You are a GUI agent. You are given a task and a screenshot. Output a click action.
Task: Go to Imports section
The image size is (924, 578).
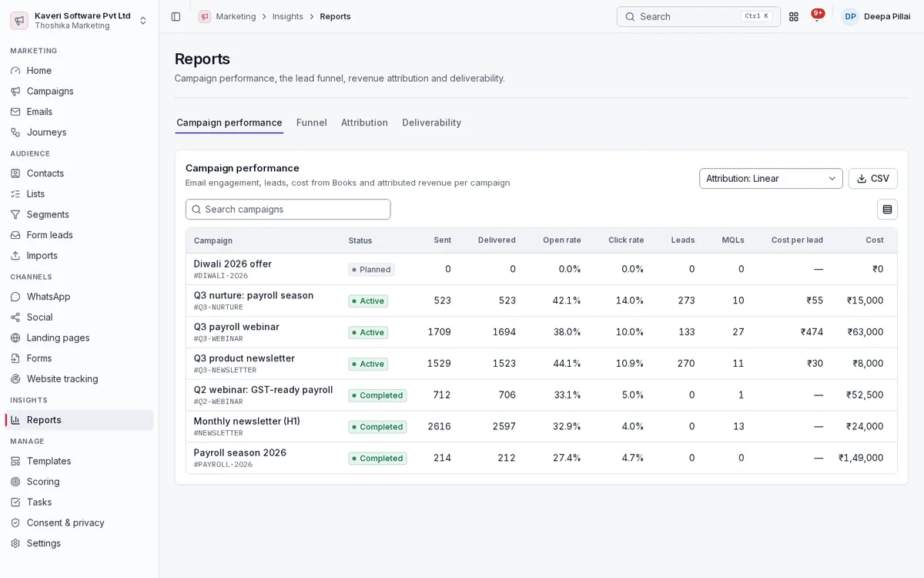pos(79,255)
